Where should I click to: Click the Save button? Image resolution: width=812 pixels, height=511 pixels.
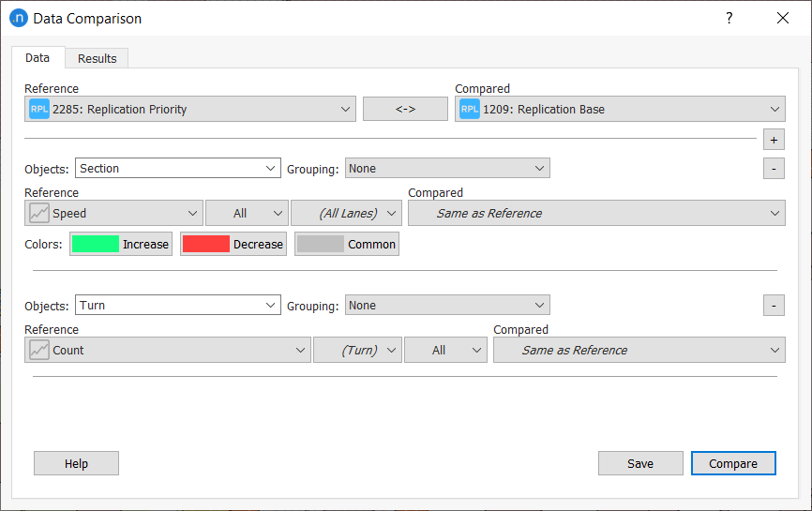[x=640, y=463]
